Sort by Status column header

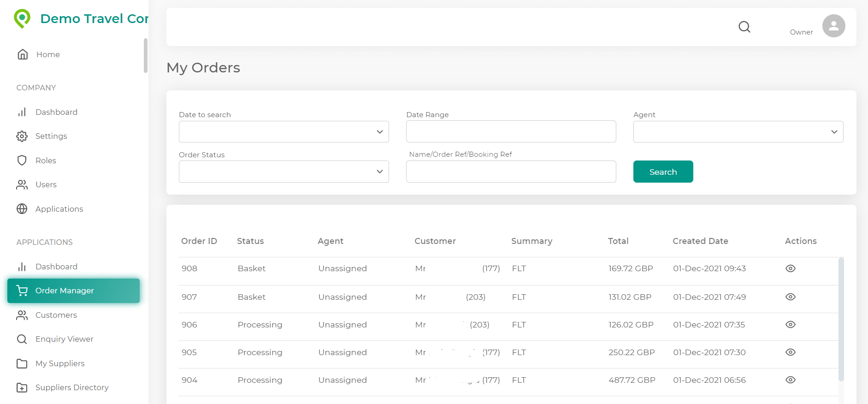point(250,241)
